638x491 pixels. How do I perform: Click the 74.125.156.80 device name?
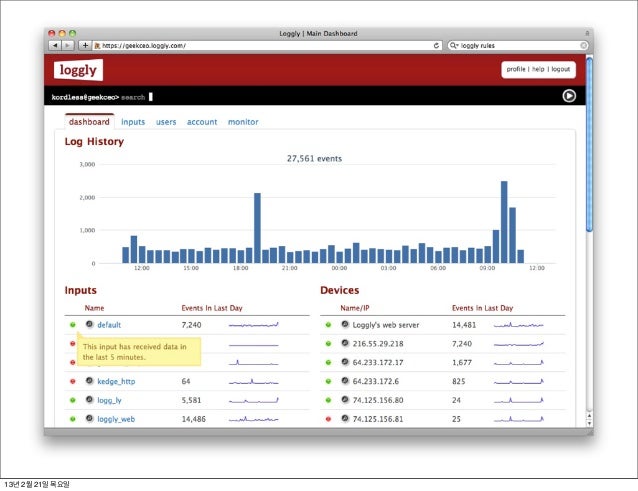378,400
